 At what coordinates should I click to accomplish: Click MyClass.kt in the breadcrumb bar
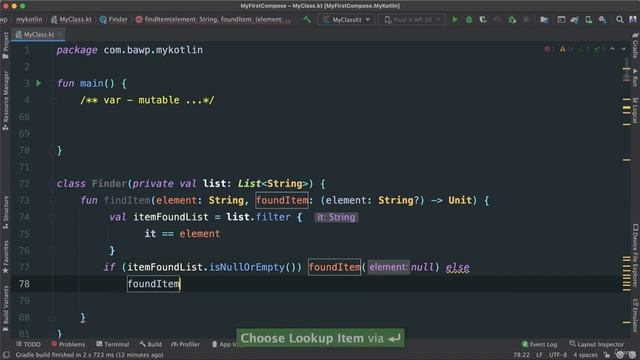[x=71, y=20]
